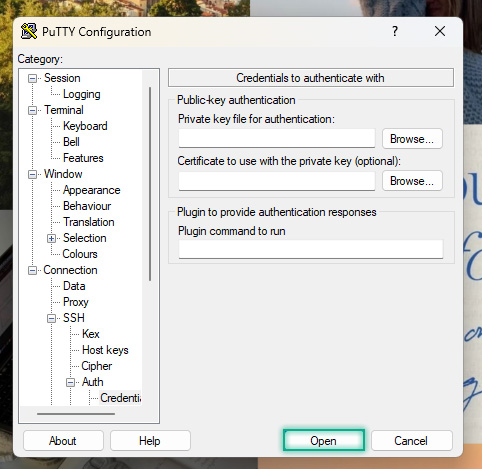Select the Proxy category

click(76, 302)
